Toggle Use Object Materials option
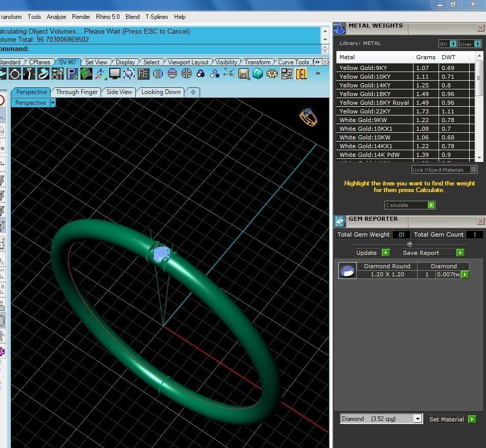This screenshot has height=448, width=486. pos(445,170)
